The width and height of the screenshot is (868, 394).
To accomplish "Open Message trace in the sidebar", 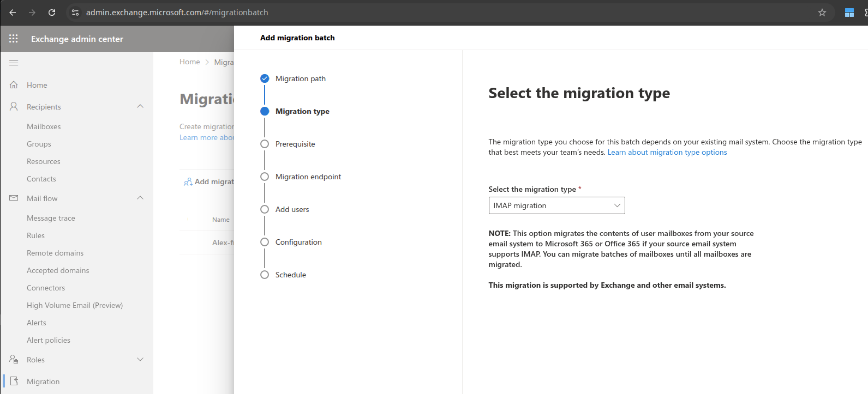I will point(51,218).
